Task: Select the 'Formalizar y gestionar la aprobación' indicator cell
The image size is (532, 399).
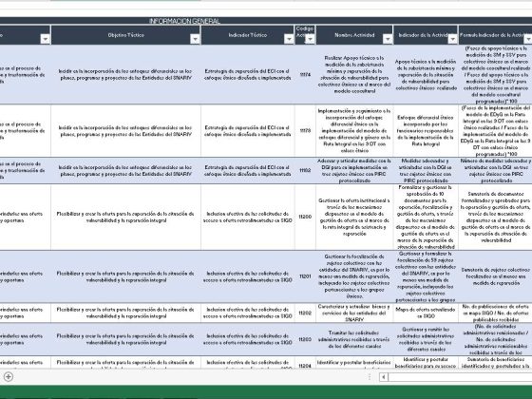Action: coord(426,218)
